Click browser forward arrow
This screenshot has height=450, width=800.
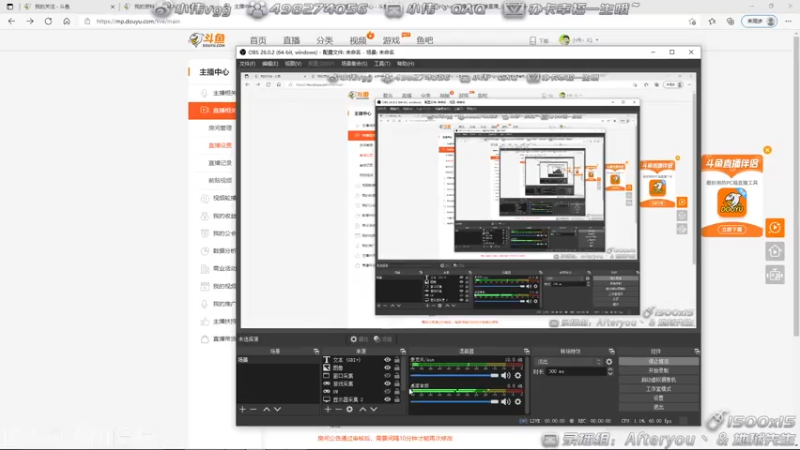(x=30, y=21)
